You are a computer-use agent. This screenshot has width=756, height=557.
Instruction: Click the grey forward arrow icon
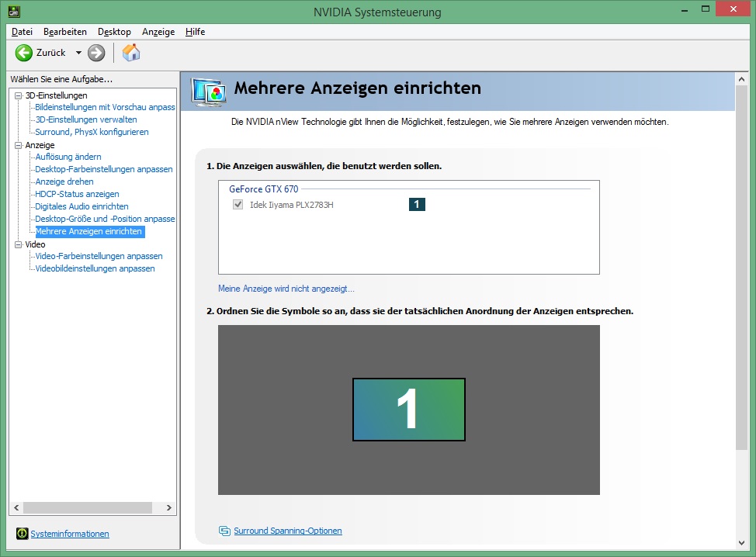click(x=96, y=53)
